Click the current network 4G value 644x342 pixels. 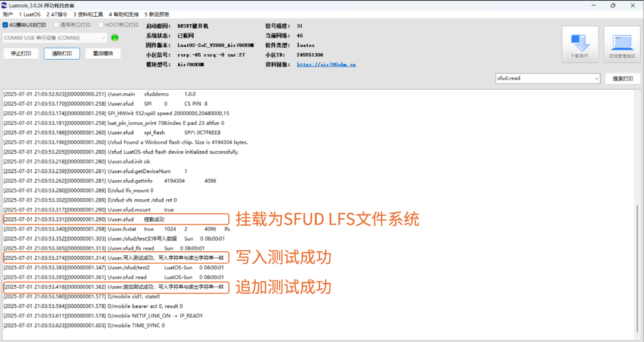coord(300,36)
